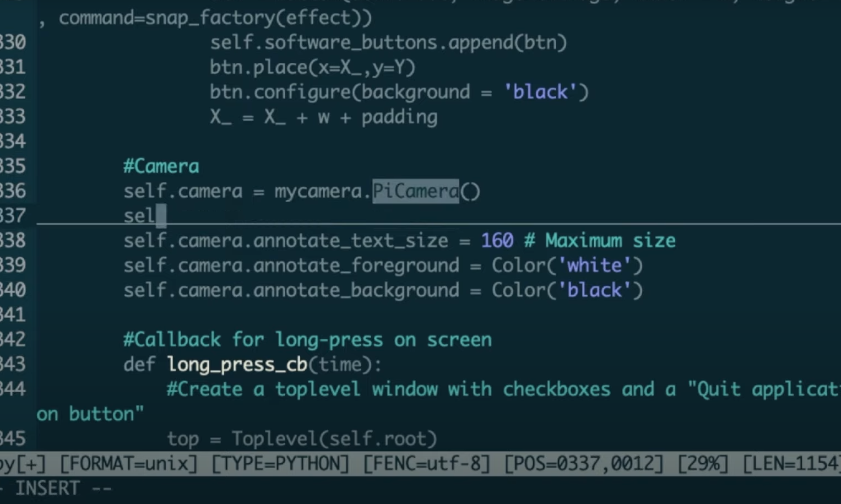This screenshot has height=504, width=841.
Task: Click the annotate_foreground attribute
Action: point(356,265)
